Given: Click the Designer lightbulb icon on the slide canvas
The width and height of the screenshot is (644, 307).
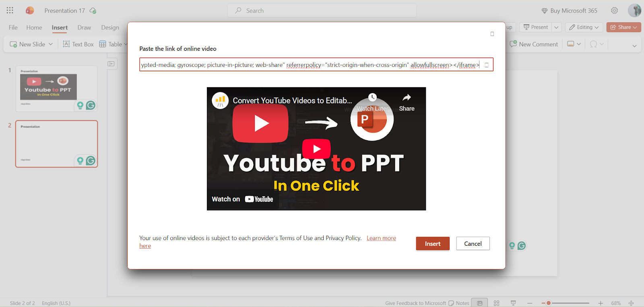Looking at the screenshot, I should [512, 245].
